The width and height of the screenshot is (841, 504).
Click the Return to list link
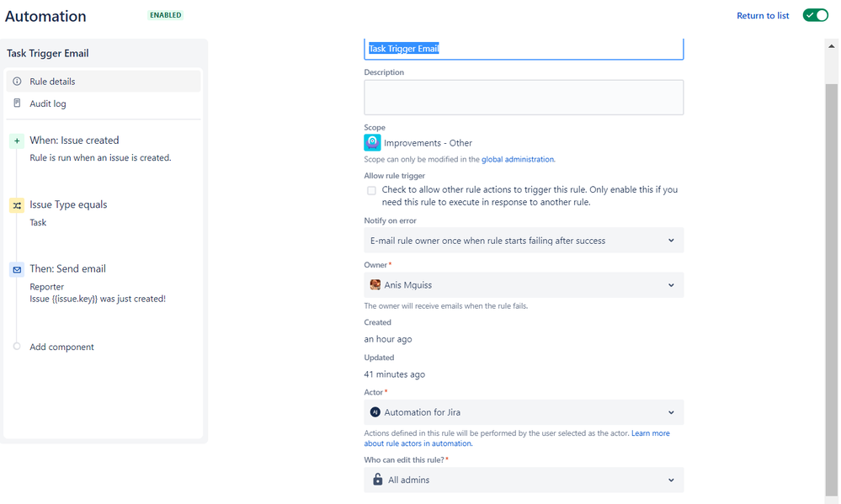pos(763,15)
